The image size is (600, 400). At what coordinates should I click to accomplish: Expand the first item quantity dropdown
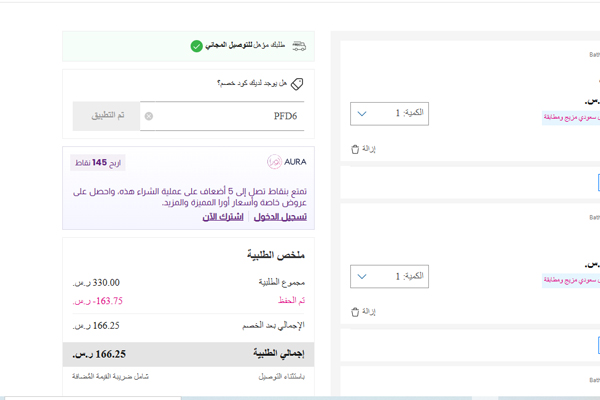coord(389,114)
